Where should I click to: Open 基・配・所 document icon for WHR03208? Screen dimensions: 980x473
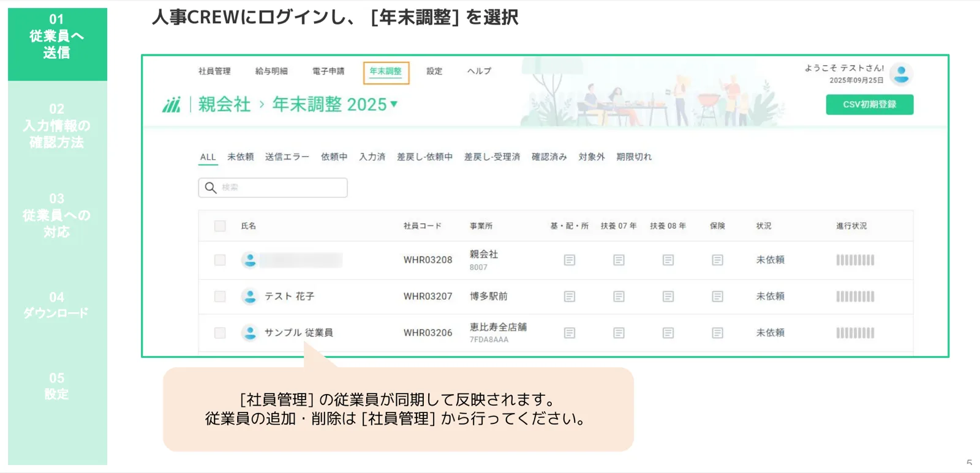click(x=570, y=260)
